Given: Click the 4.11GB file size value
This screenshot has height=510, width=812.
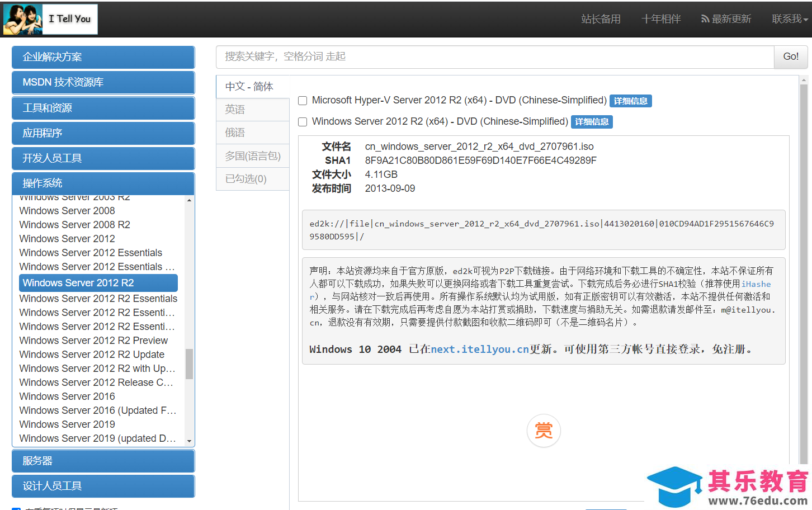Looking at the screenshot, I should [381, 174].
